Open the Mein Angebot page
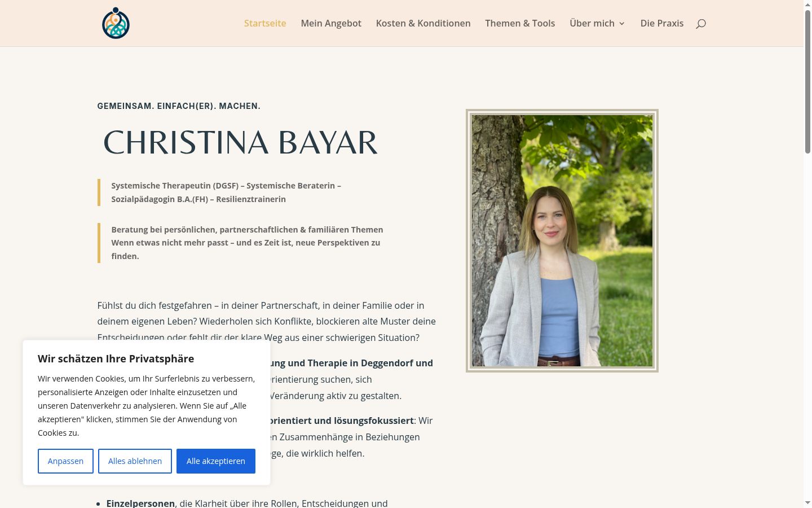Image resolution: width=812 pixels, height=508 pixels. [x=331, y=23]
